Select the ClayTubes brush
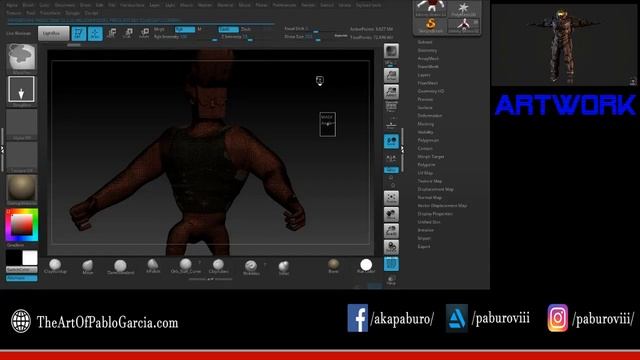640x360 pixels. coord(218,266)
